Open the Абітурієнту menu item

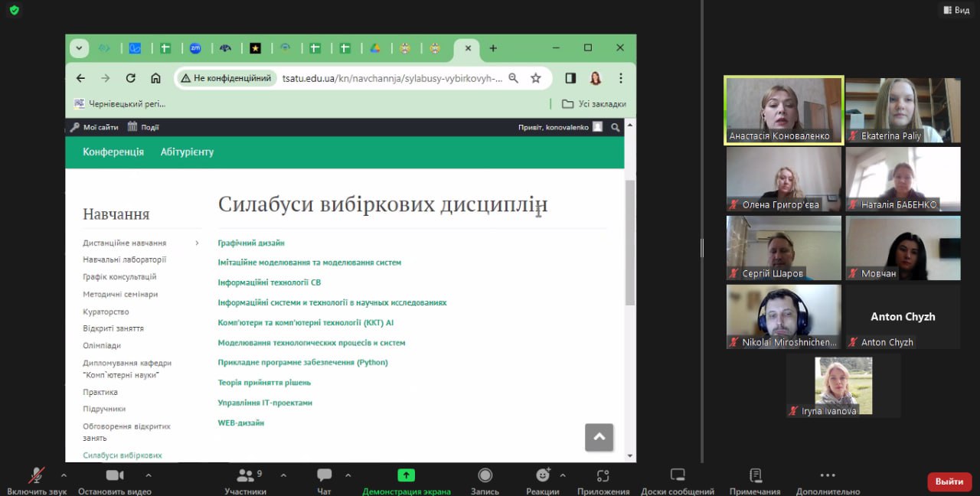(x=187, y=152)
